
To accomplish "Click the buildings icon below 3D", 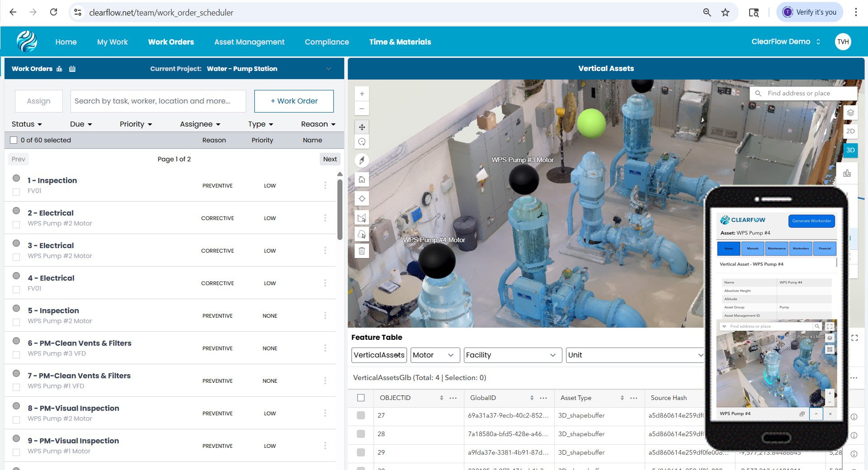I will (x=847, y=173).
